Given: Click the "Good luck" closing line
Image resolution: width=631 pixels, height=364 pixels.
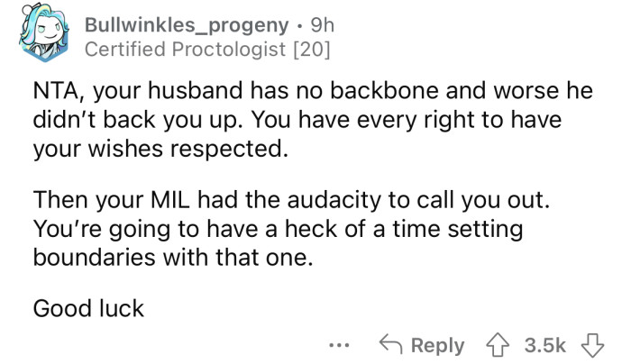Looking at the screenshot, I should [x=88, y=308].
